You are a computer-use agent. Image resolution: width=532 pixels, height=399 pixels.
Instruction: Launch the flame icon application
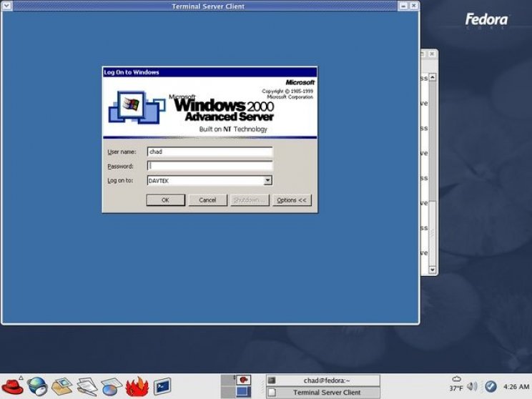point(137,386)
